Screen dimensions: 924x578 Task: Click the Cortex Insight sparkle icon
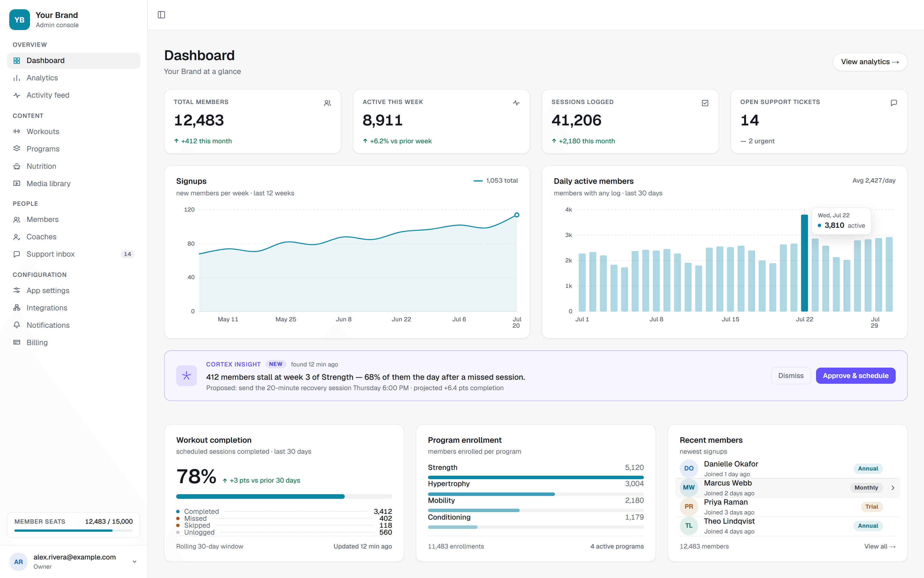click(x=186, y=376)
